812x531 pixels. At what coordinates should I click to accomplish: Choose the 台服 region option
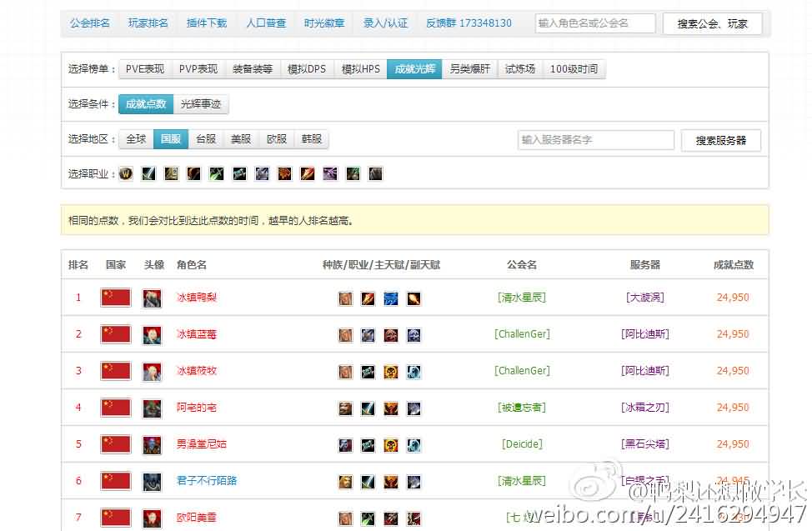pos(206,139)
